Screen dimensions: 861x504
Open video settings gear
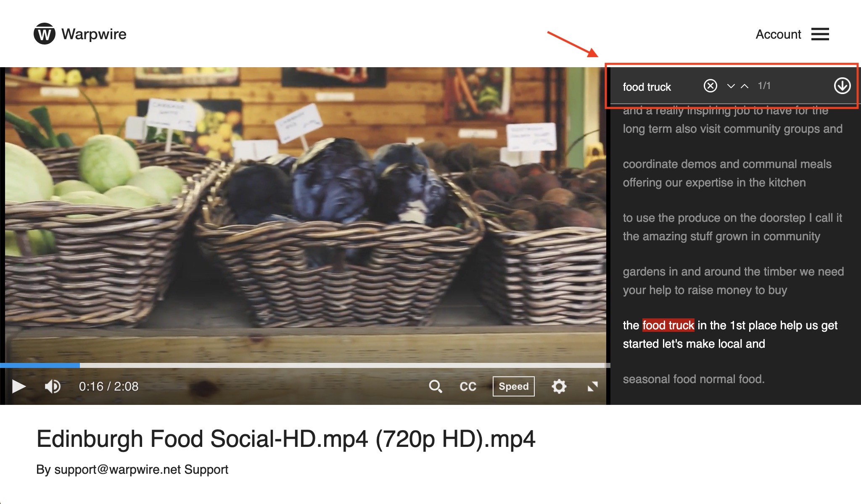559,386
